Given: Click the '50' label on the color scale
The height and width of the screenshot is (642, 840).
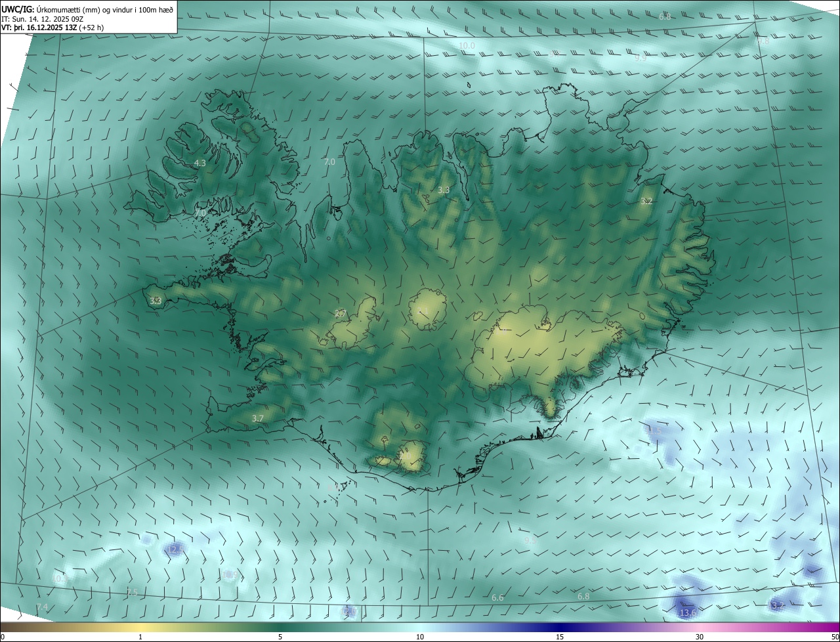Looking at the screenshot, I should pos(835,637).
